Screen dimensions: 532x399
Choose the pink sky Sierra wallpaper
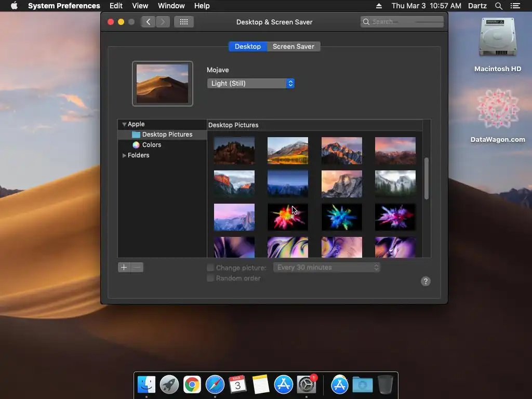point(395,151)
